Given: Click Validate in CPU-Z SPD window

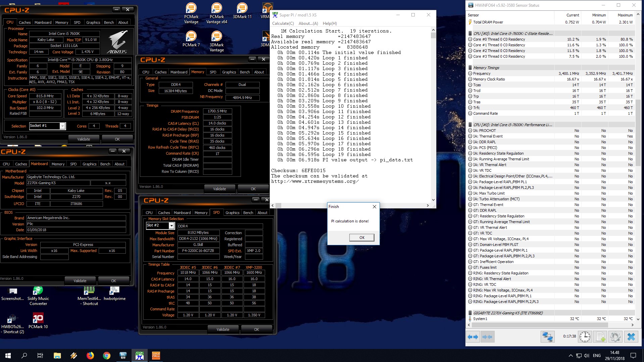Looking at the screenshot, I should pos(223,329).
